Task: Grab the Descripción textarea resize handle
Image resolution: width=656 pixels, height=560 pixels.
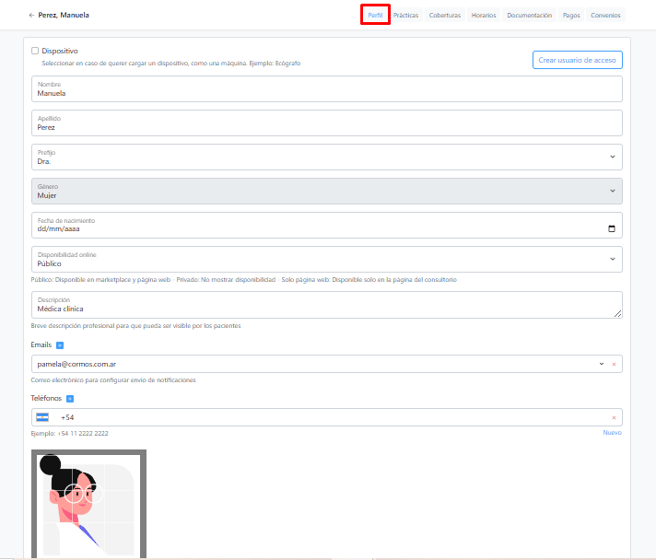Action: 618,314
